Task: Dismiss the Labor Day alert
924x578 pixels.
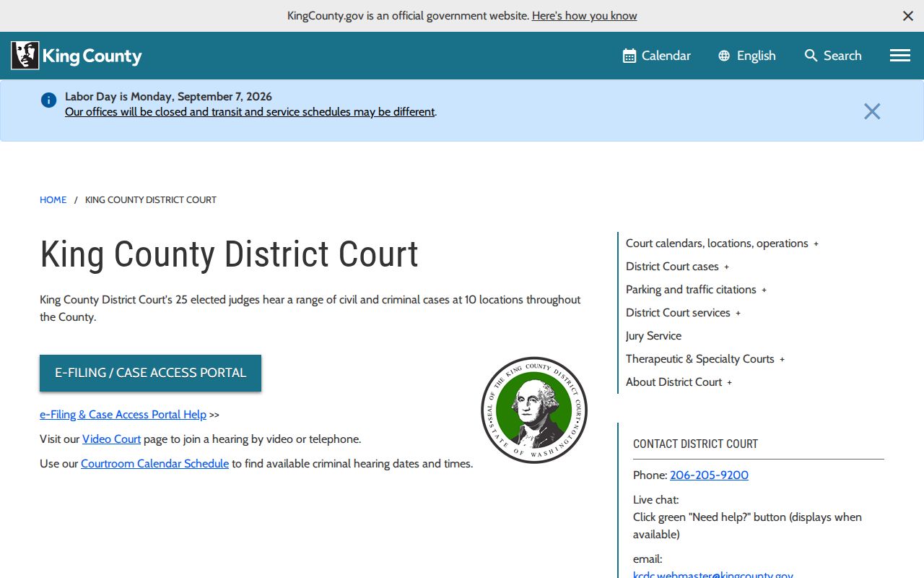Action: pyautogui.click(x=872, y=111)
